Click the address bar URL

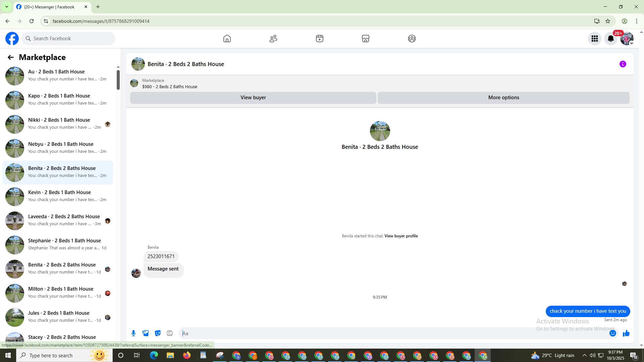coord(101,21)
